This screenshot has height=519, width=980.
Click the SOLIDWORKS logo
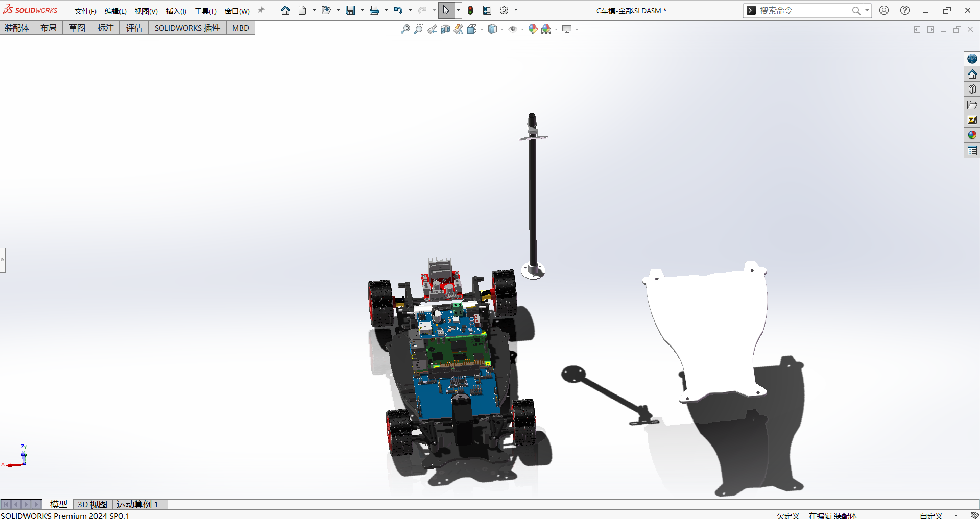tap(30, 10)
